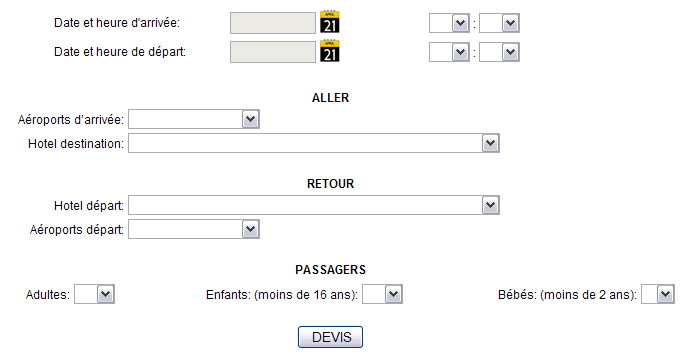Click the DEVIS button

pos(331,337)
